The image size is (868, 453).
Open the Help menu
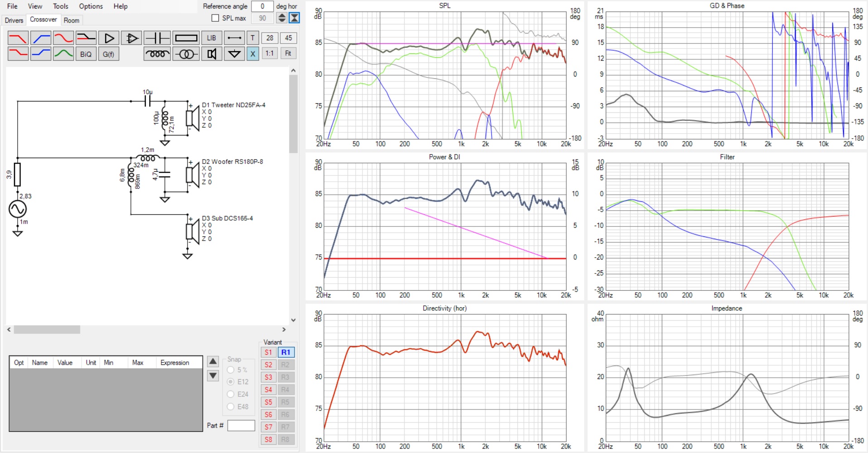(121, 6)
